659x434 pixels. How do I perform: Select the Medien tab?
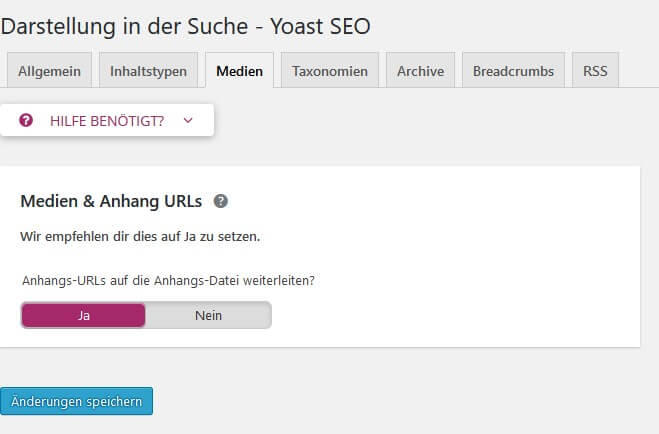240,71
